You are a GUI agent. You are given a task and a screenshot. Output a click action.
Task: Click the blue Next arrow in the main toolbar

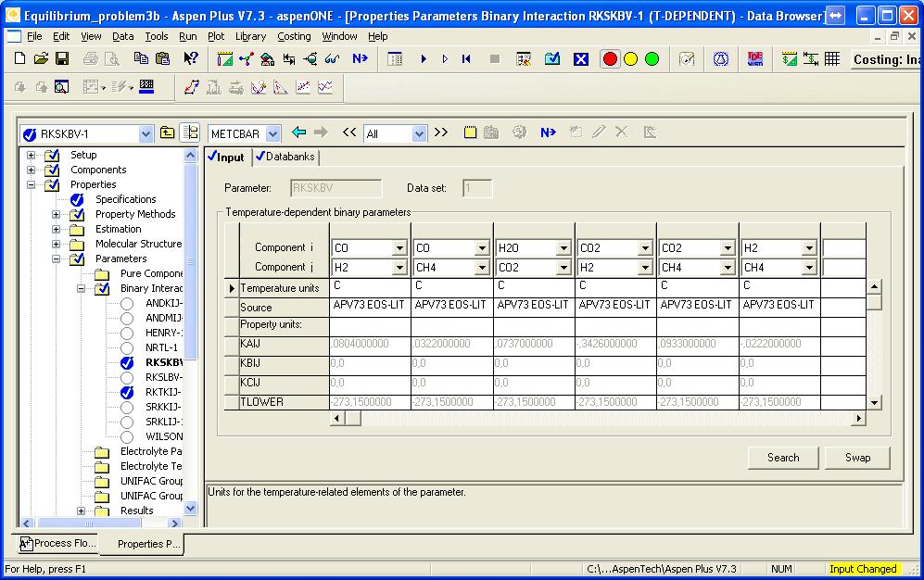(x=360, y=59)
